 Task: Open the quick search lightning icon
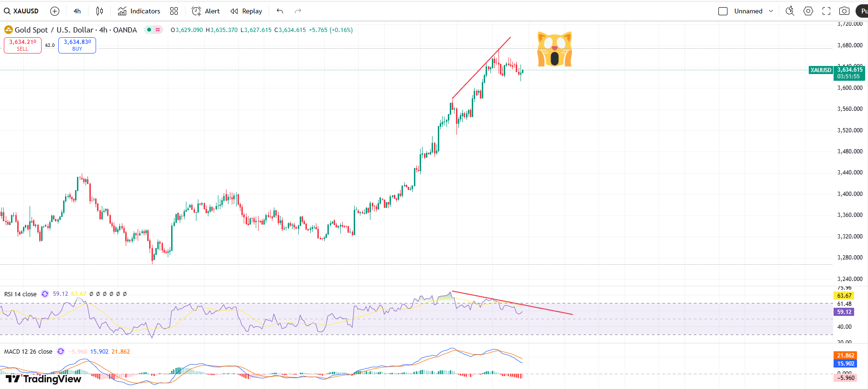click(x=790, y=11)
